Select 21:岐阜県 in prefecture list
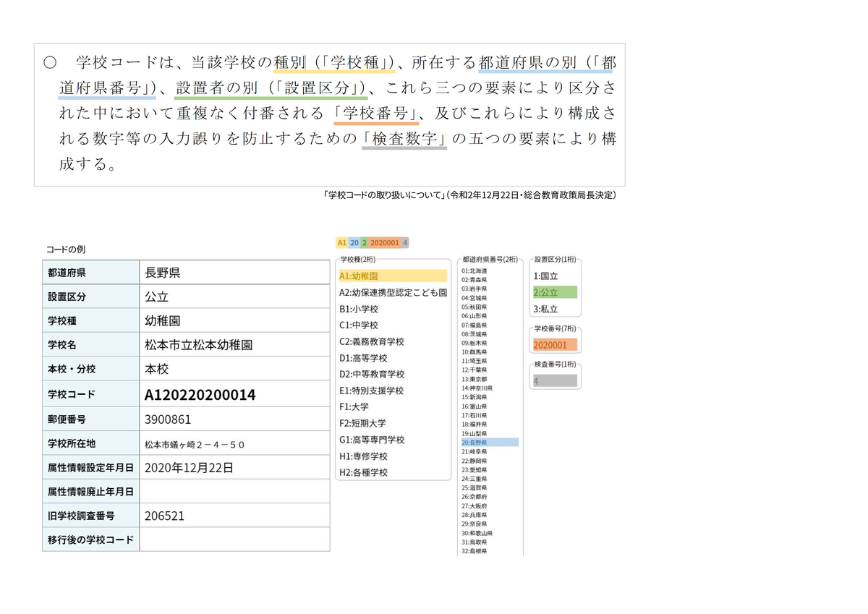 point(474,451)
